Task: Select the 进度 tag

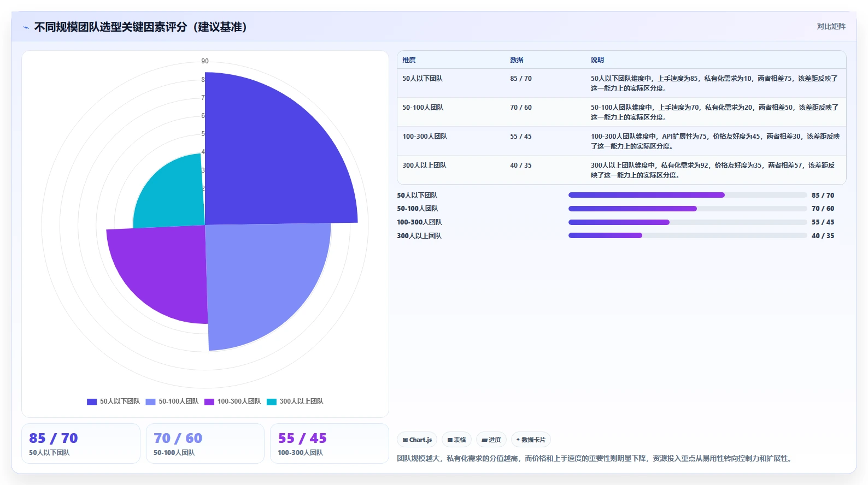Action: [x=491, y=440]
